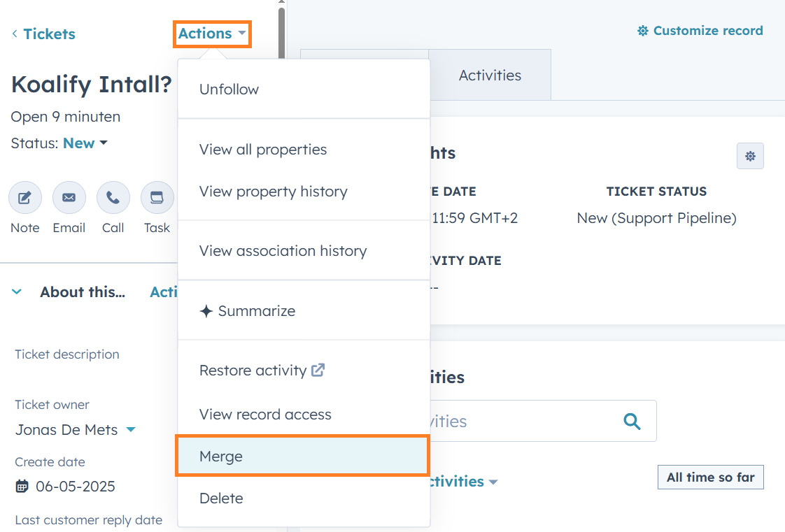Log a call with the Call icon
785x532 pixels.
click(113, 197)
